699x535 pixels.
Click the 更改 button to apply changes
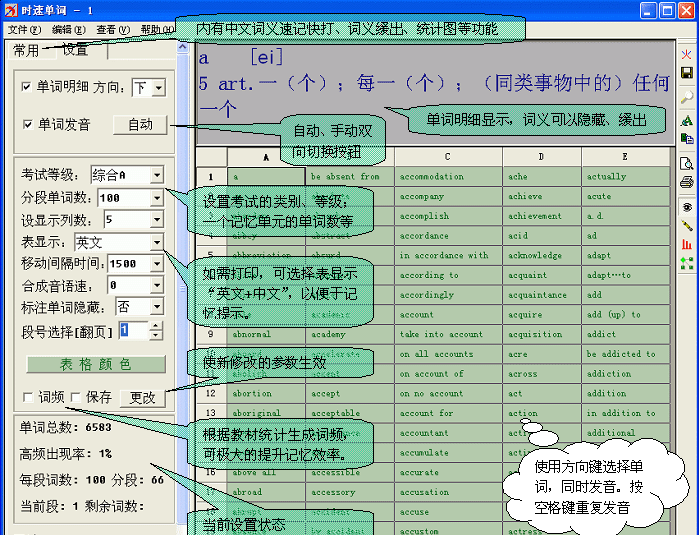(x=143, y=397)
